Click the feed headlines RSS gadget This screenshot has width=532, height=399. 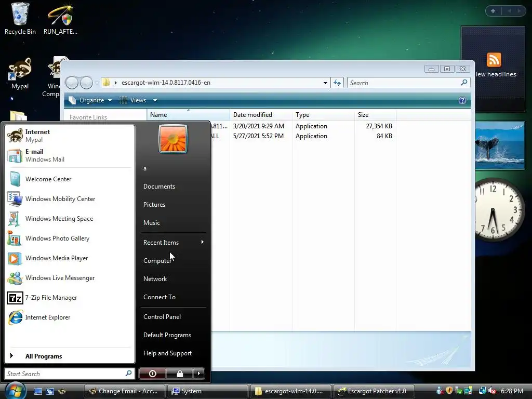click(493, 69)
